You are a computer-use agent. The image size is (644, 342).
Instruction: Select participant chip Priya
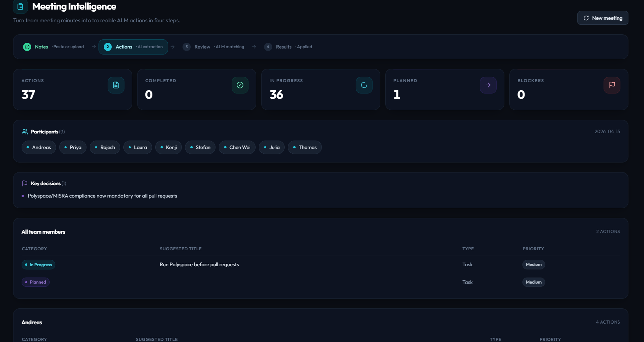[73, 147]
